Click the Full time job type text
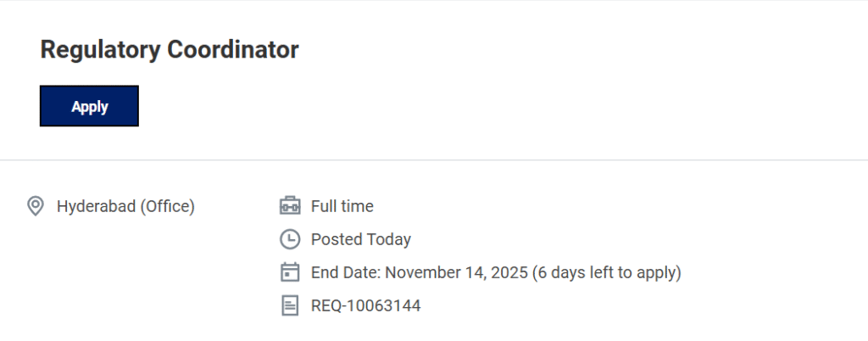This screenshot has width=868, height=341. (342, 206)
